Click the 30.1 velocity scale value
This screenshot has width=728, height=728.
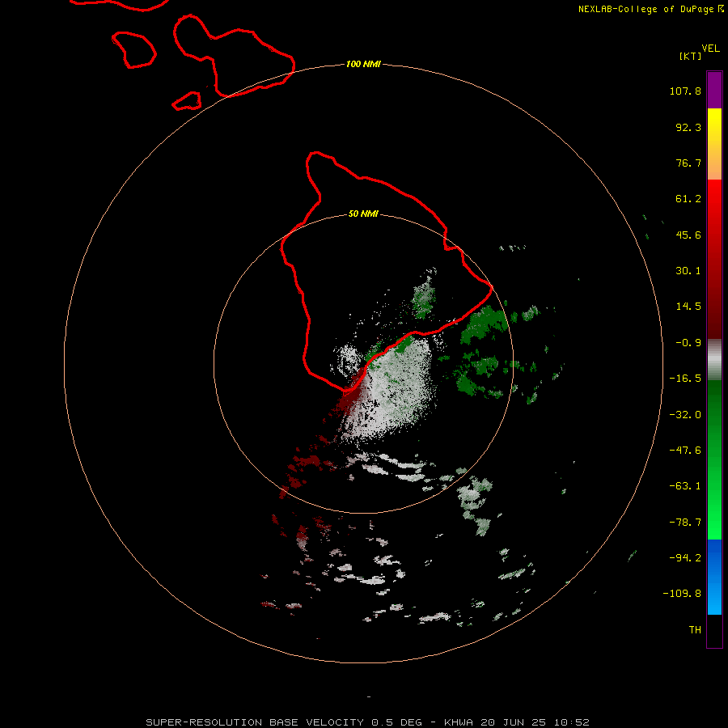coord(688,271)
